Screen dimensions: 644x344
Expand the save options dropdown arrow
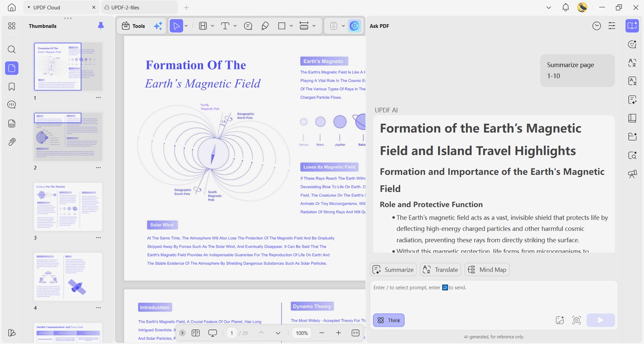pyautogui.click(x=343, y=26)
